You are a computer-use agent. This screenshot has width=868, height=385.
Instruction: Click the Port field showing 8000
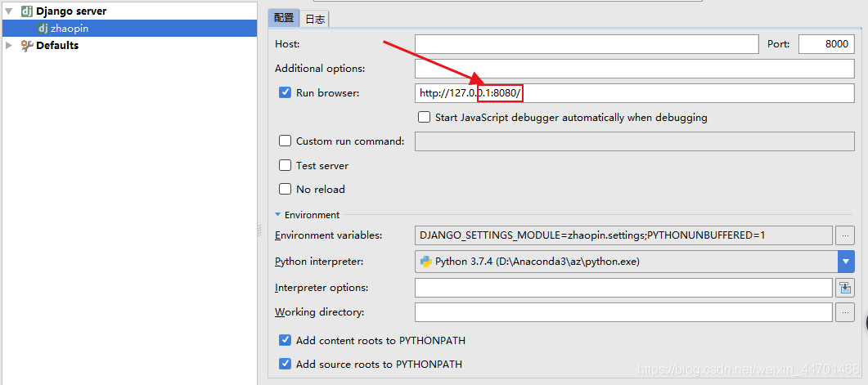[x=826, y=44]
